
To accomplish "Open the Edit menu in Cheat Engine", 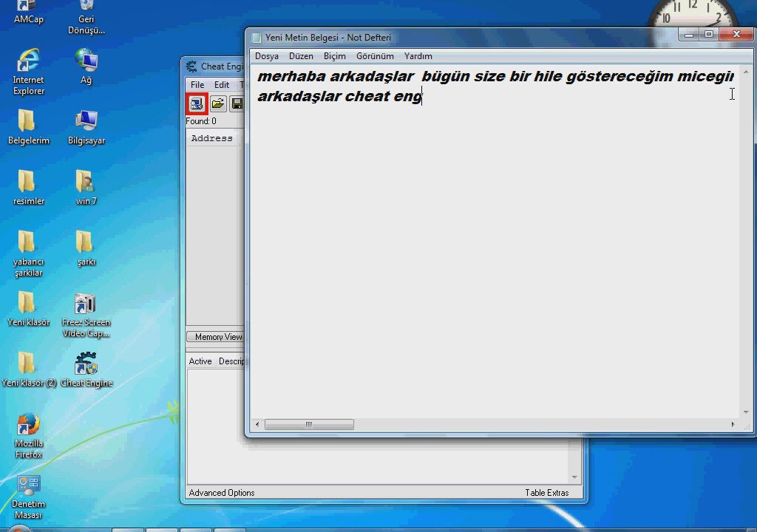I will click(x=222, y=84).
